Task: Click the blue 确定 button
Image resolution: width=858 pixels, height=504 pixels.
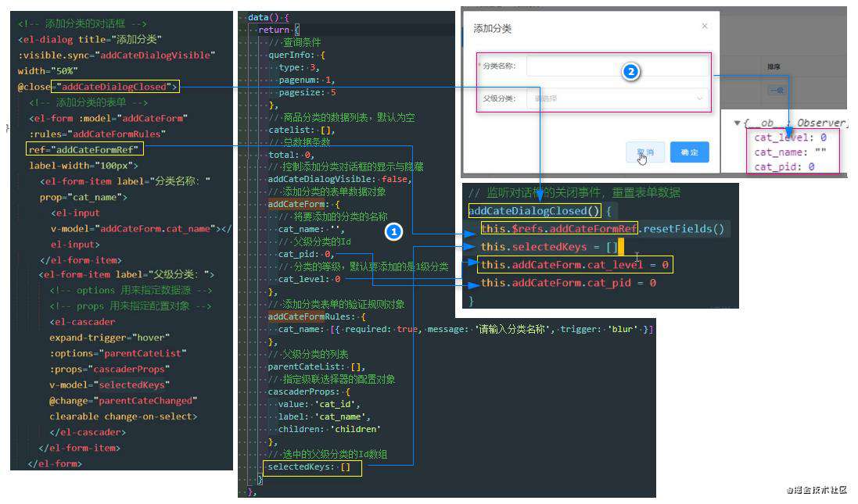Action: pos(690,152)
